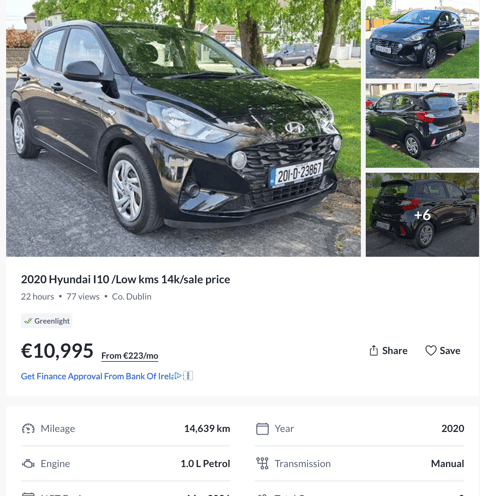Select the 2020 Hyundai I10 listing title
Screen dimensions: 480x496
point(125,279)
